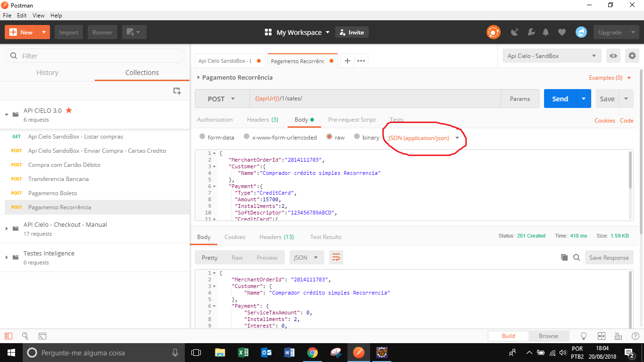Open the Code link

pos(627,121)
